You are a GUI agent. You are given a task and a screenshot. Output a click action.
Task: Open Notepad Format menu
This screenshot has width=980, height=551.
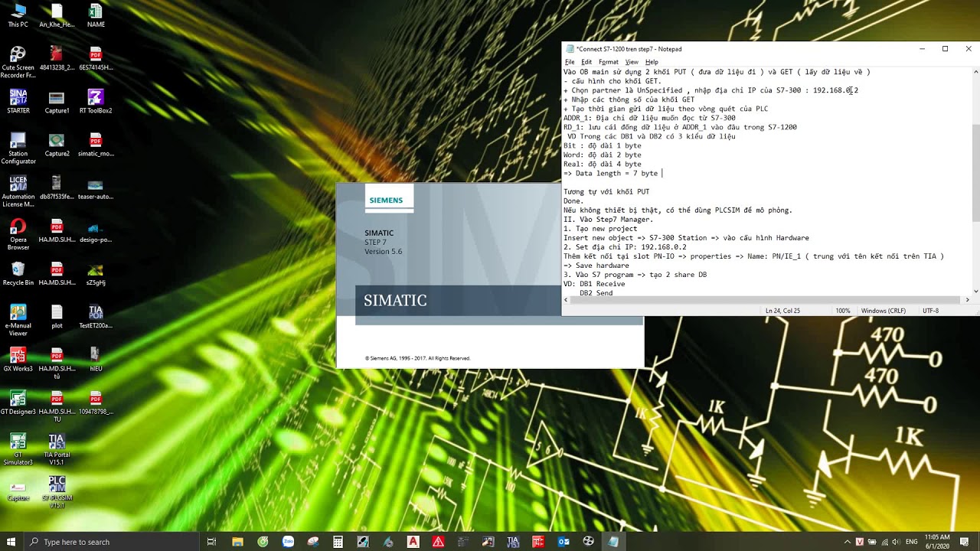pos(609,62)
